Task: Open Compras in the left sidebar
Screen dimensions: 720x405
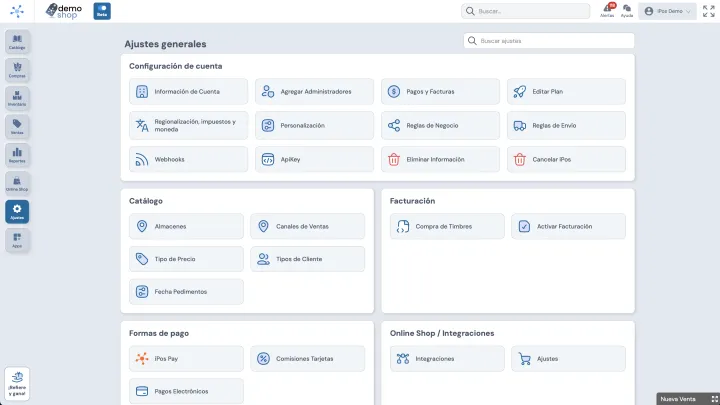Action: click(x=17, y=70)
